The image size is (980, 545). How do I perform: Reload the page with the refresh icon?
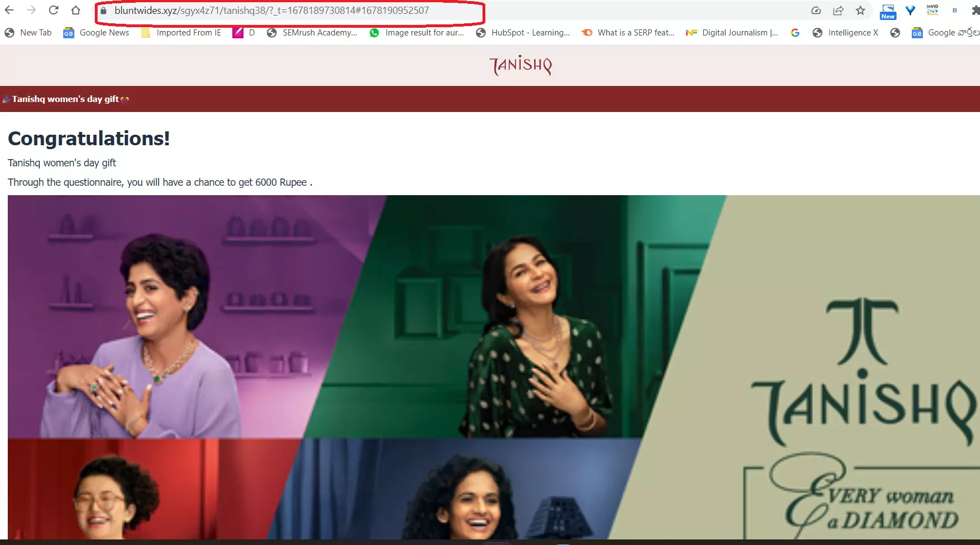pos(53,11)
